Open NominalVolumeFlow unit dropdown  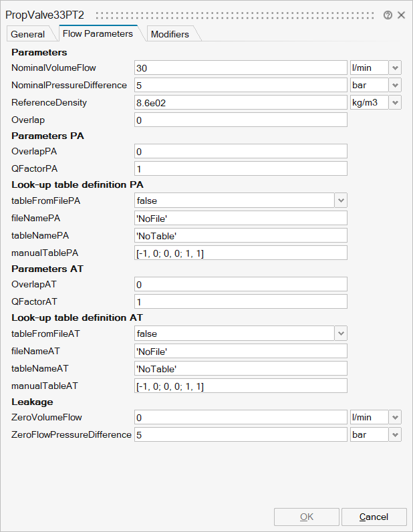coord(395,68)
